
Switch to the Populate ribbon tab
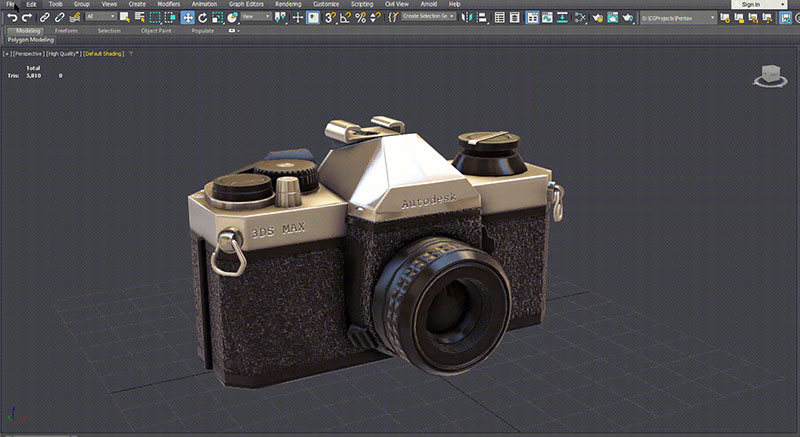(x=203, y=31)
